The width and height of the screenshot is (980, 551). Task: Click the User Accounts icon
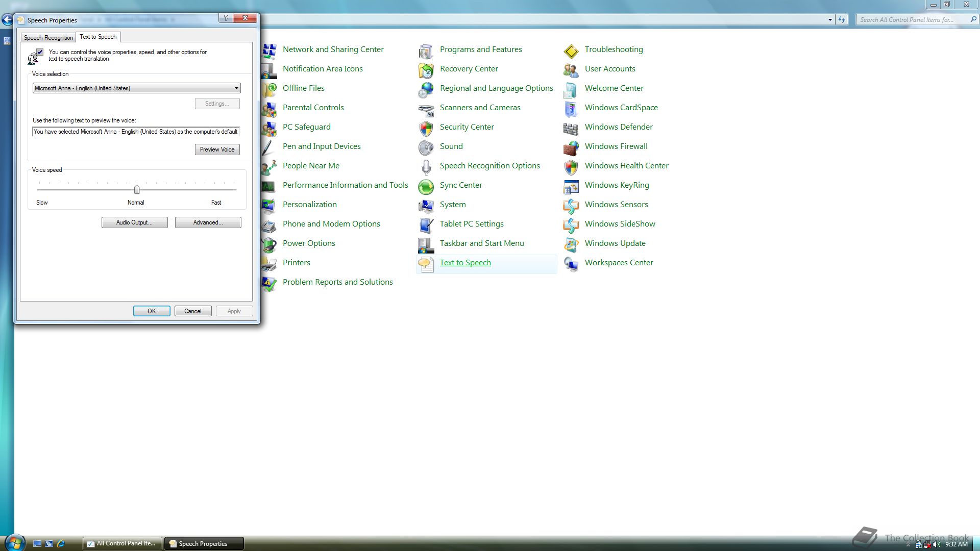click(x=571, y=69)
